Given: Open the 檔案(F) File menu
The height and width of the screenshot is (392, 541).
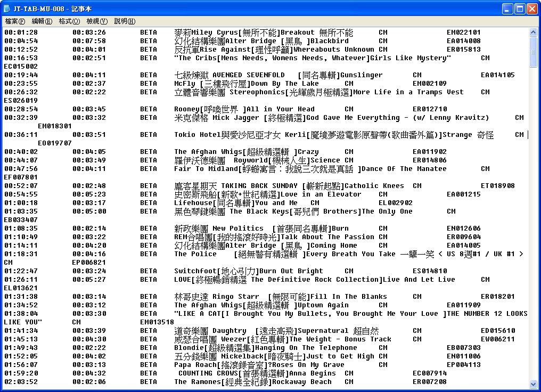Looking at the screenshot, I should [15, 21].
